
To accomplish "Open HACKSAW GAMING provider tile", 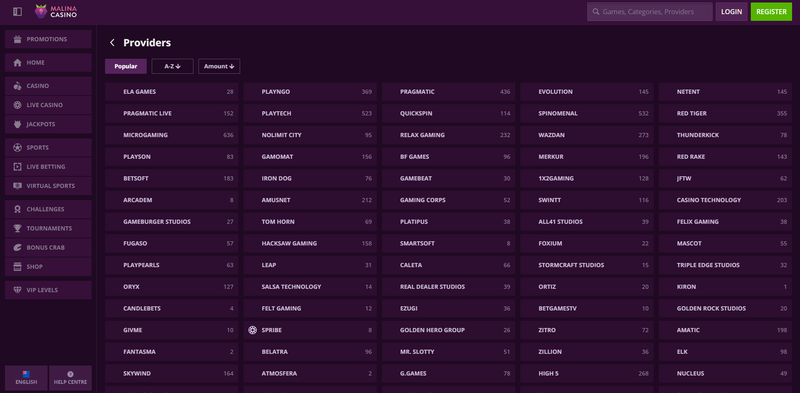I will 310,243.
